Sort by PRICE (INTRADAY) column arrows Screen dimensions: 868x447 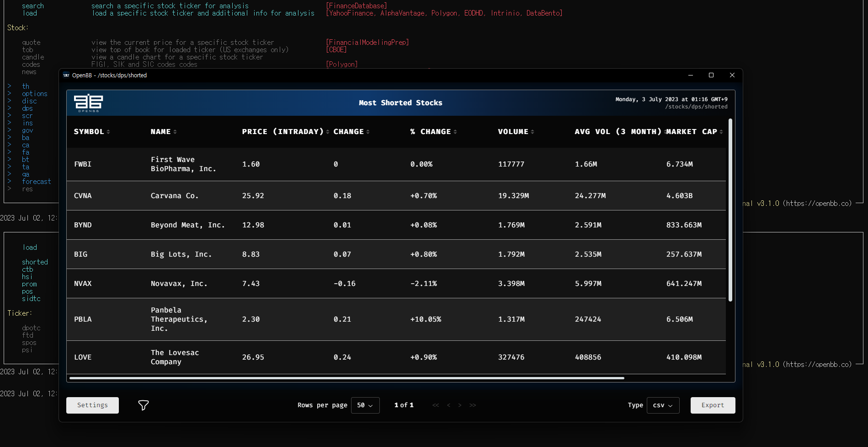(x=328, y=132)
